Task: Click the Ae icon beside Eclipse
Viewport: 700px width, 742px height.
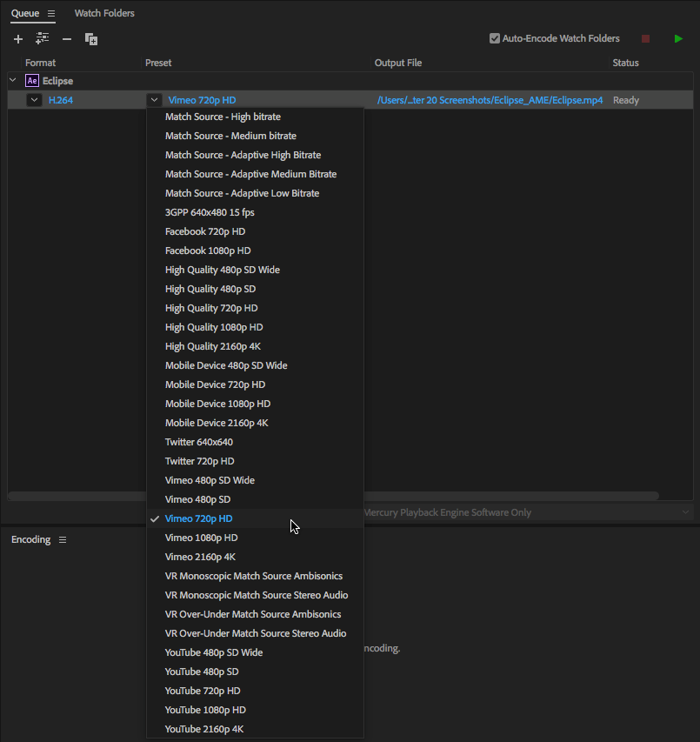Action: (32, 81)
